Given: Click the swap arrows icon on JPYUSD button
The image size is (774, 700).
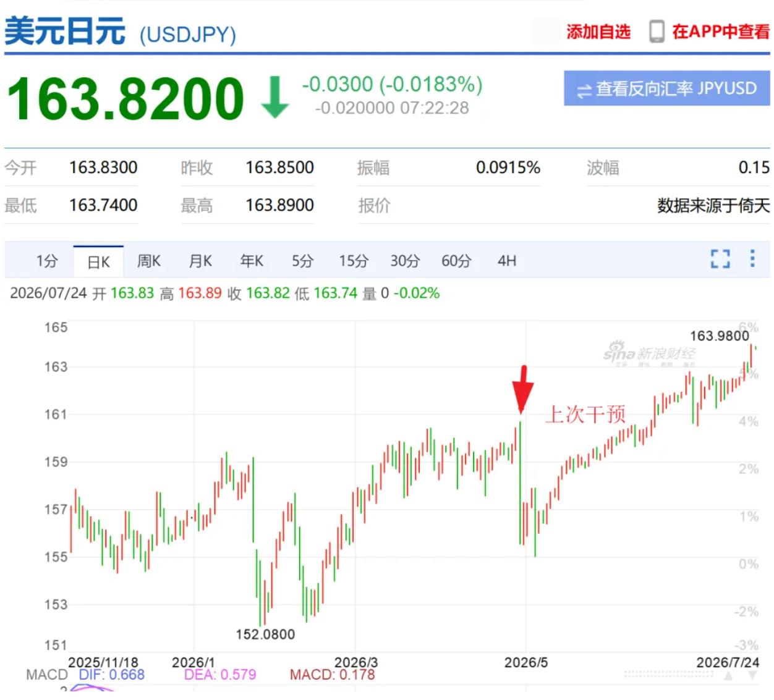Looking at the screenshot, I should (x=584, y=90).
